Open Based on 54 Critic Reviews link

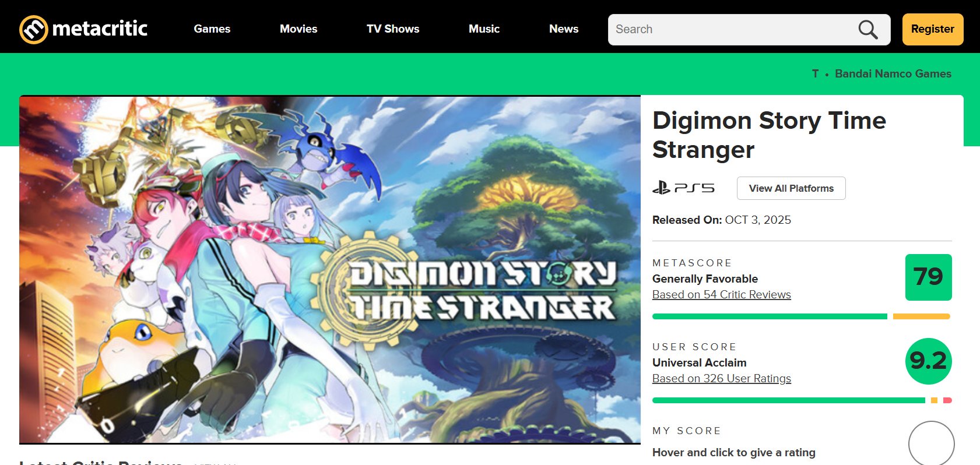(722, 294)
